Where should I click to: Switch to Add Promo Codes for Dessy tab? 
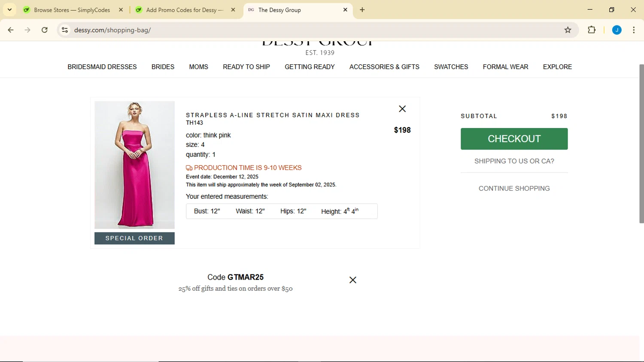point(185,10)
